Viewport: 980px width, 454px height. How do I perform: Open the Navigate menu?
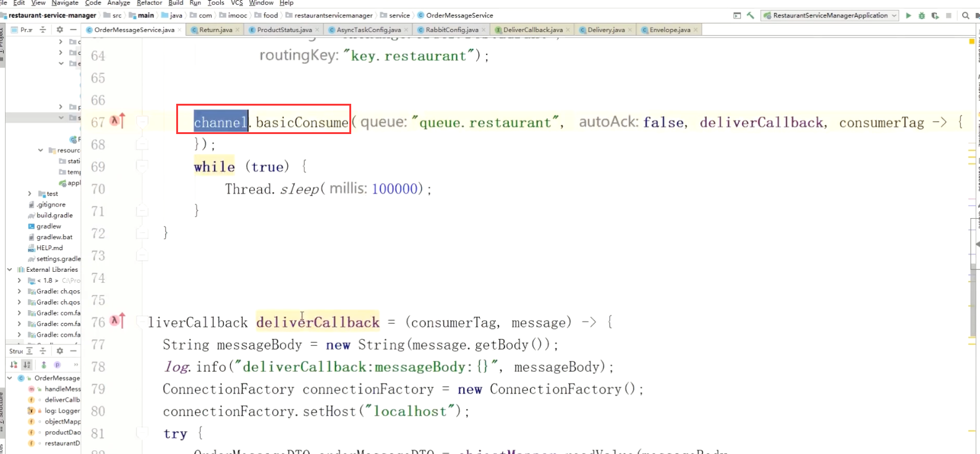pyautogui.click(x=65, y=3)
